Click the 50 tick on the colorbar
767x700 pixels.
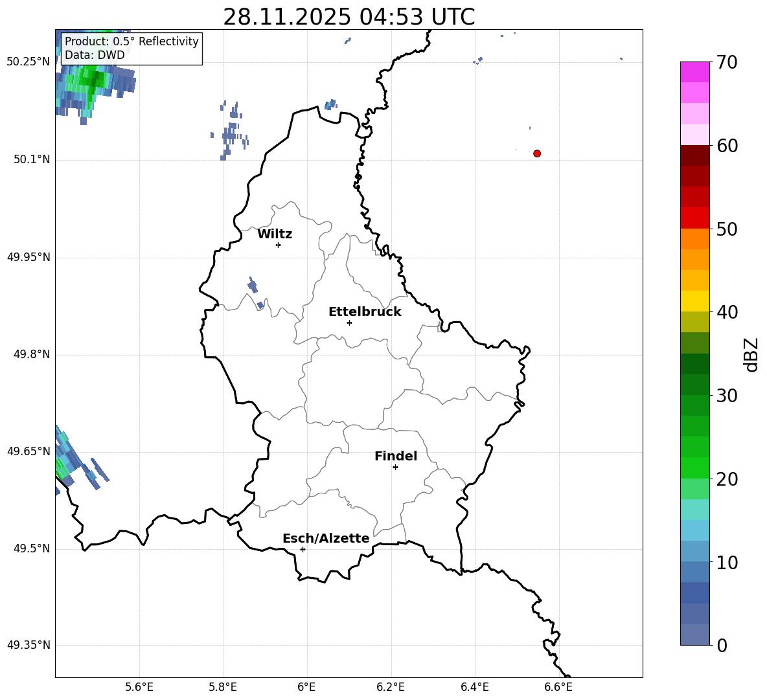pyautogui.click(x=727, y=229)
